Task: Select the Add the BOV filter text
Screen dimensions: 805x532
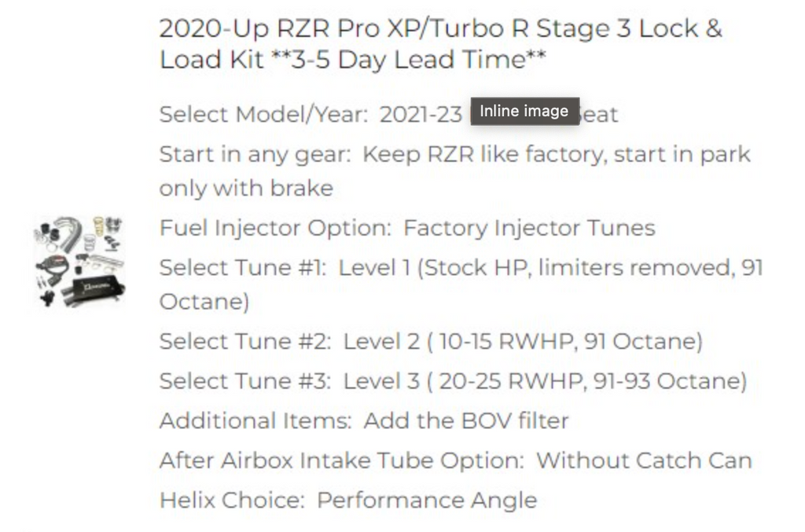Action: coord(466,420)
